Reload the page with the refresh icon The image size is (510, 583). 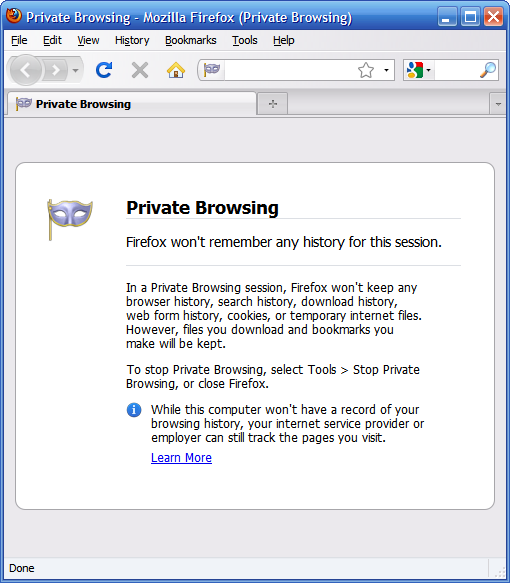point(104,70)
